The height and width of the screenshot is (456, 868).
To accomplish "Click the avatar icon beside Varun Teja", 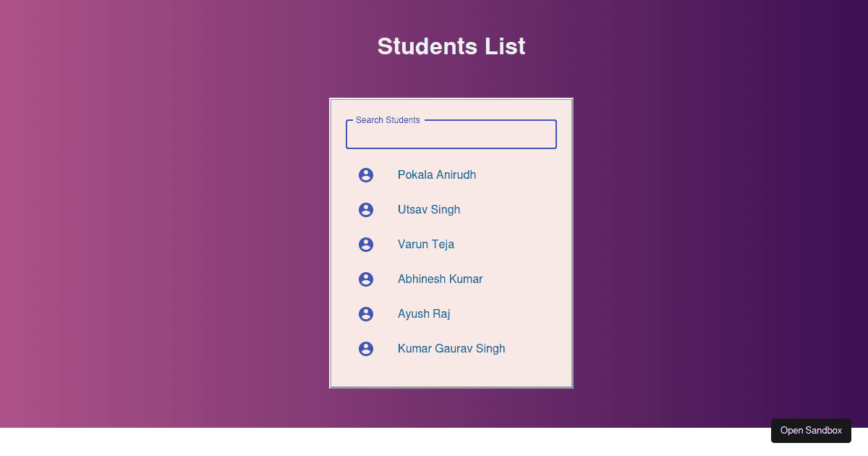I will [366, 244].
